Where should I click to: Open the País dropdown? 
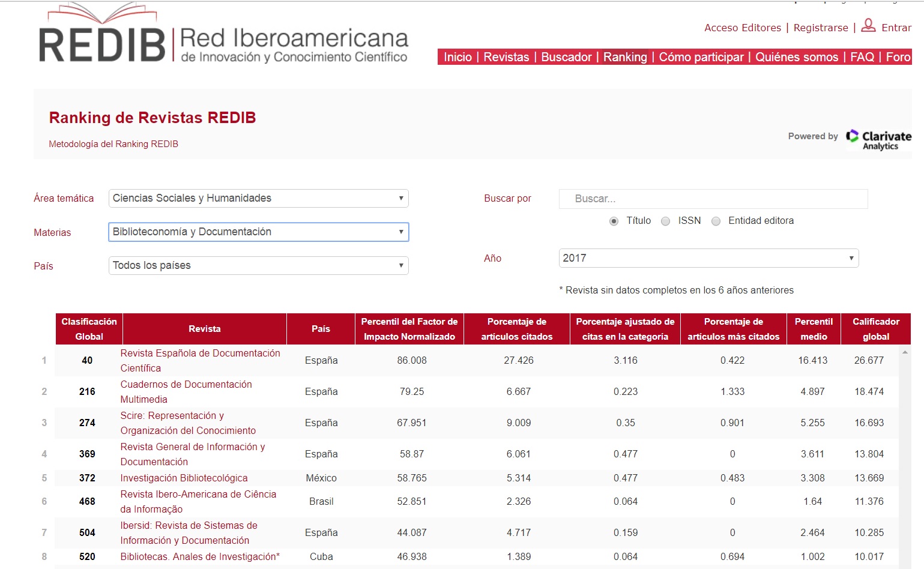click(258, 265)
